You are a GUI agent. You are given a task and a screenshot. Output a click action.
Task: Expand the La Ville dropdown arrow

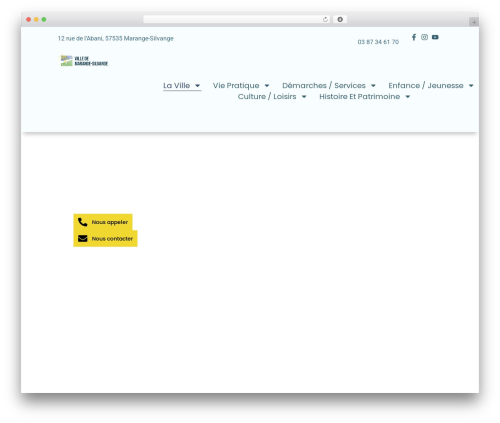point(198,86)
